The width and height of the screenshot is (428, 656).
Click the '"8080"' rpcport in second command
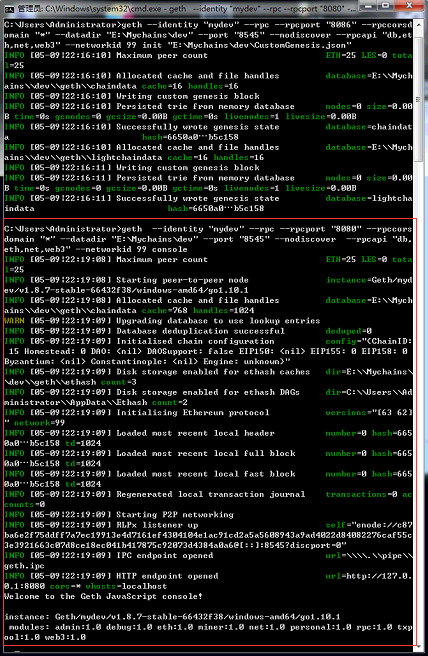pos(346,229)
